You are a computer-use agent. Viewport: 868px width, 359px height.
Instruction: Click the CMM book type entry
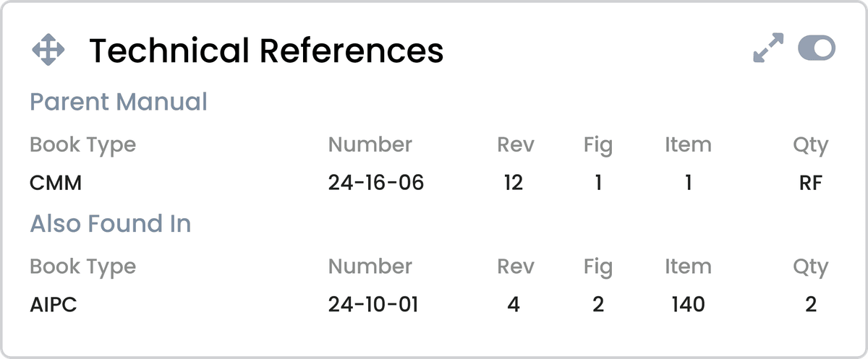coord(56,183)
